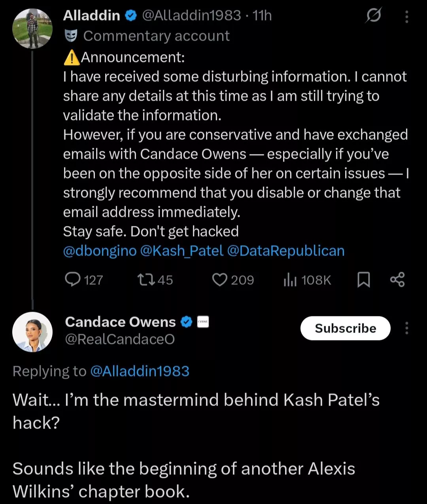The image size is (427, 504).
Task: Open @dbongino mention link
Action: (100, 251)
